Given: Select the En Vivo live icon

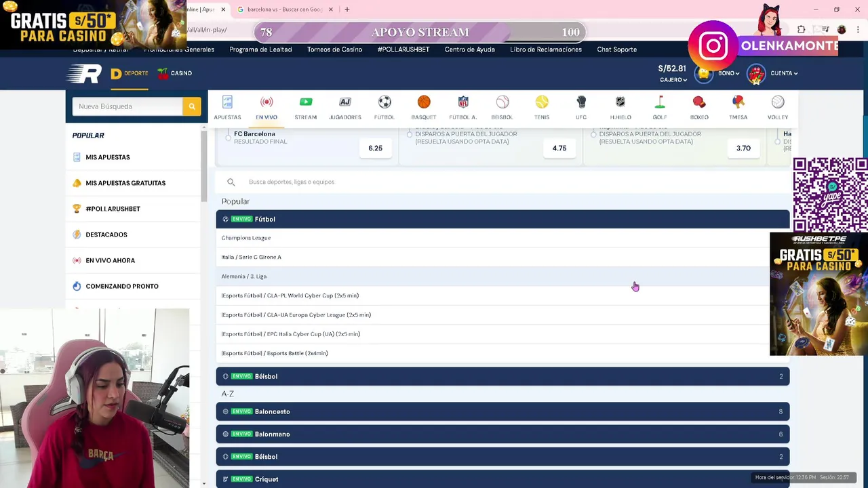Looking at the screenshot, I should [x=267, y=102].
